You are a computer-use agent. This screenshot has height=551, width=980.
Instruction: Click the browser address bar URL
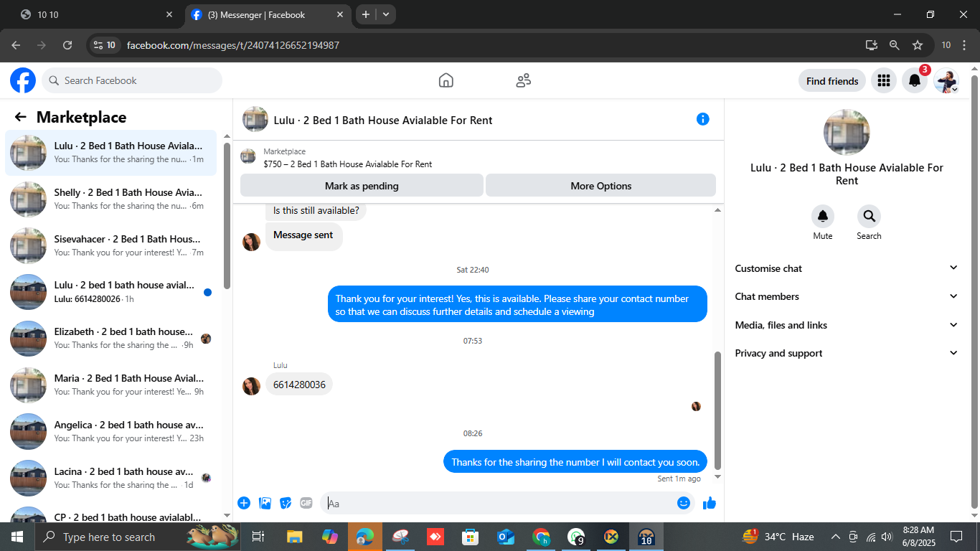pyautogui.click(x=233, y=45)
